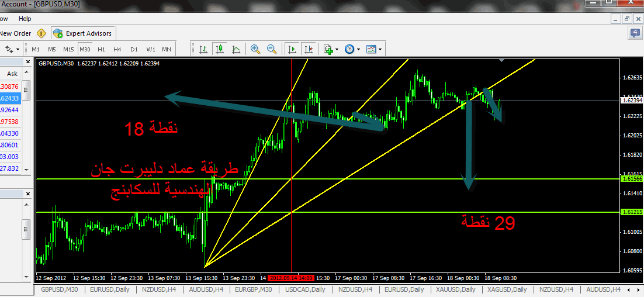
Task: Click the Market Watch scrollbar thumb
Action: point(27,91)
